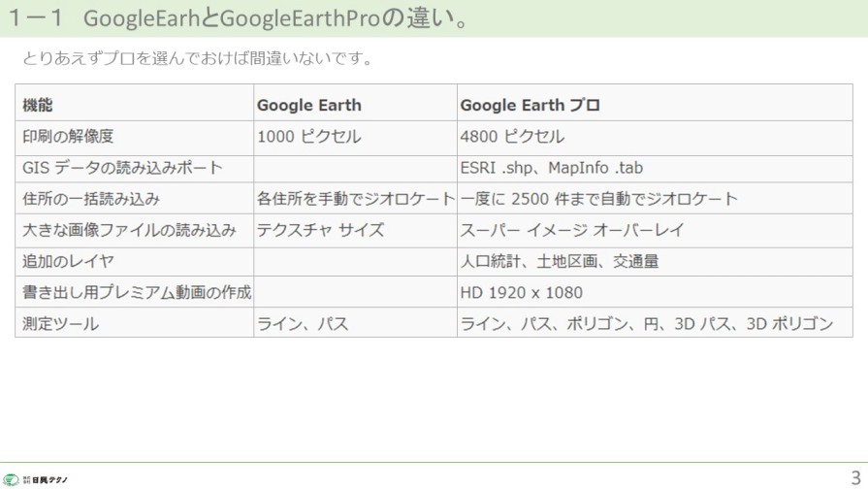Select the 機能 column header

[38, 105]
